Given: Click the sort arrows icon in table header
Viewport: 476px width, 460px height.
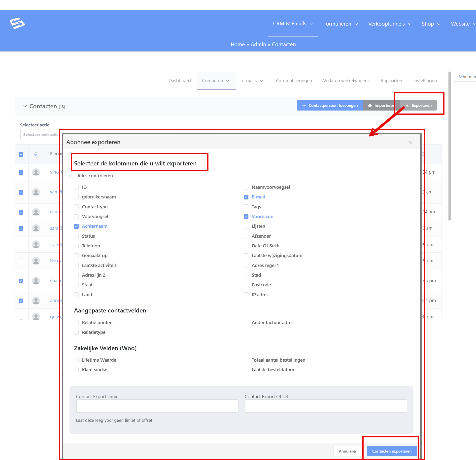Looking at the screenshot, I should click(36, 154).
